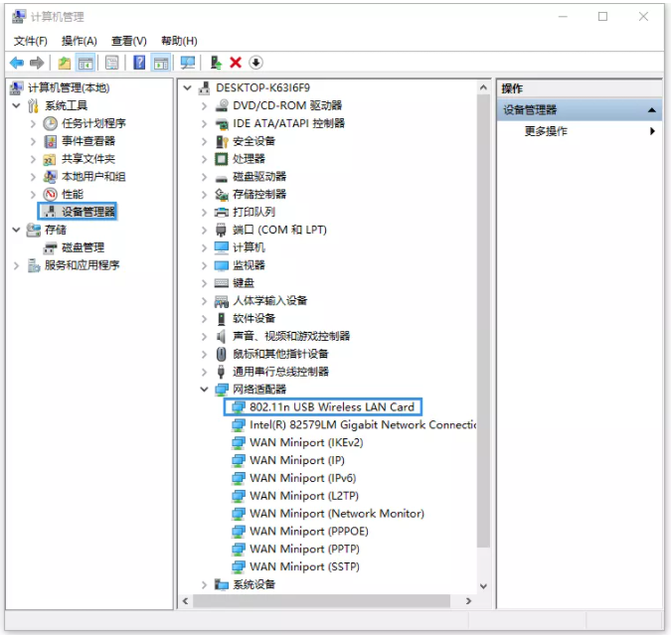The image size is (672, 635).
Task: Click the DVD/CD-ROM 驱动器 disc icon
Action: coord(222,105)
